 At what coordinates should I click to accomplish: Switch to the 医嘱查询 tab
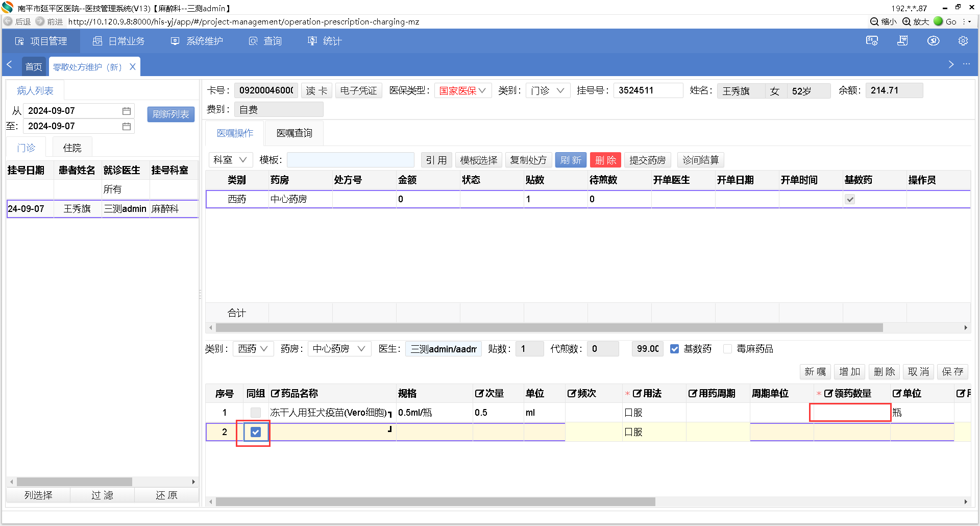[x=294, y=133]
